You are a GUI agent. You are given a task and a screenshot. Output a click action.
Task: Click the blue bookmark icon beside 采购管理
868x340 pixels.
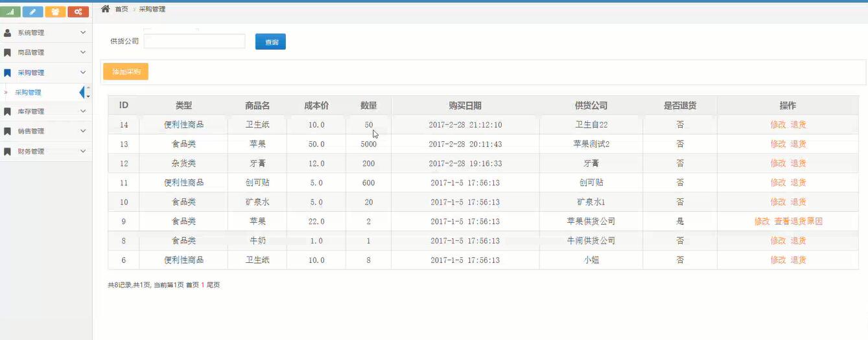(8, 73)
